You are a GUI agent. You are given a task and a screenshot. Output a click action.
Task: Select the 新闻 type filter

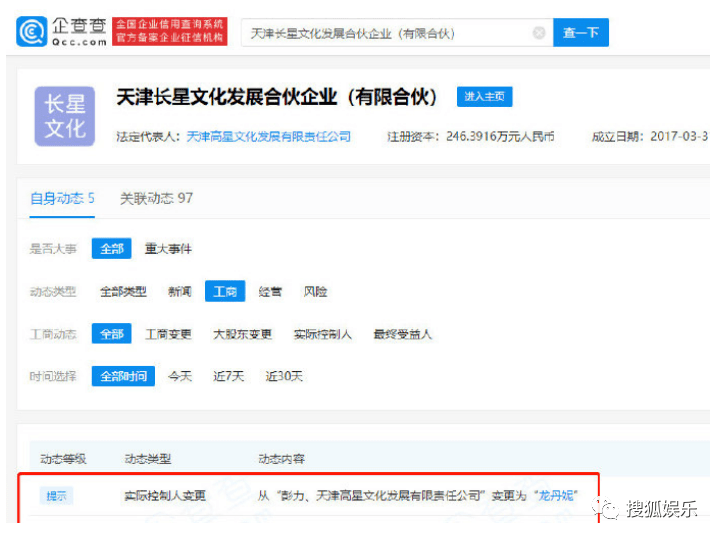click(180, 291)
